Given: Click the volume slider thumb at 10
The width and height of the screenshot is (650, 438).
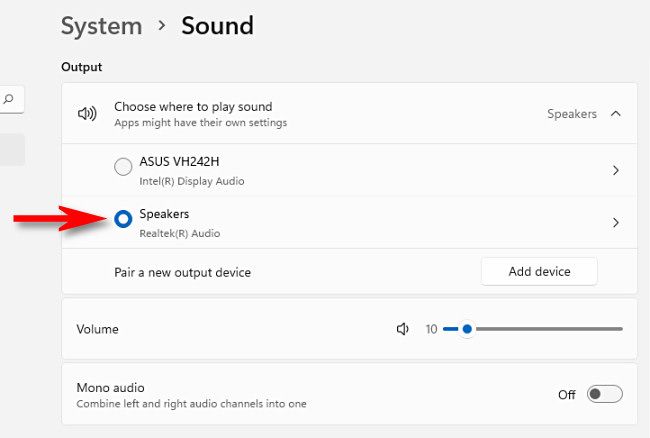Looking at the screenshot, I should tap(467, 329).
